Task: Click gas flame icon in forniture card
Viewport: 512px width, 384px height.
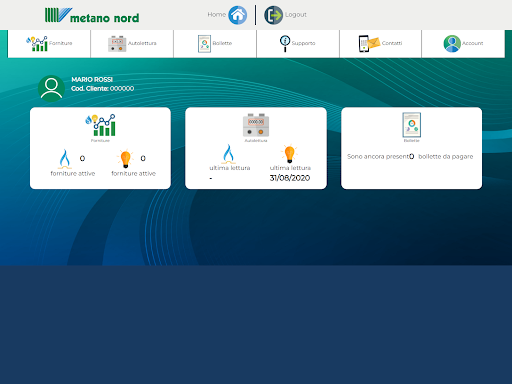Action: coord(65,159)
